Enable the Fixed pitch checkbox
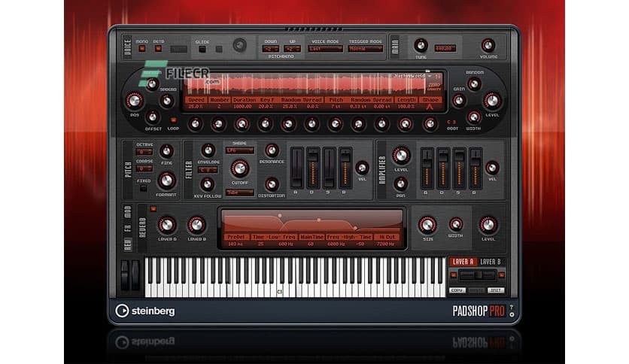The height and width of the screenshot is (364, 629). (x=144, y=188)
